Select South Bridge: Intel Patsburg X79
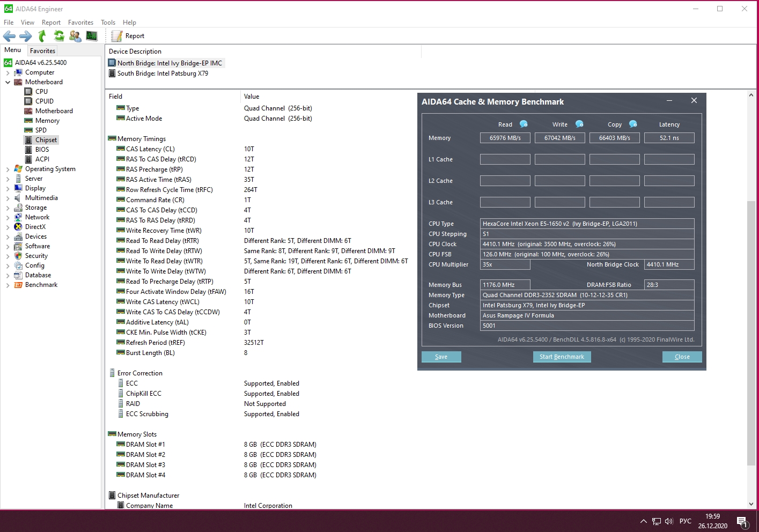 pyautogui.click(x=163, y=73)
